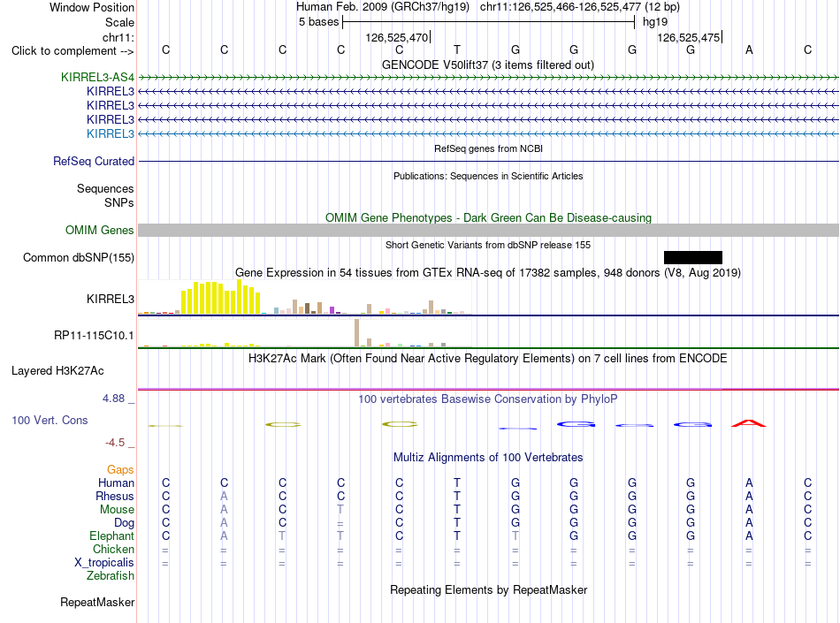Click the '5 bases' scale label
The width and height of the screenshot is (840, 623).
click(x=318, y=22)
